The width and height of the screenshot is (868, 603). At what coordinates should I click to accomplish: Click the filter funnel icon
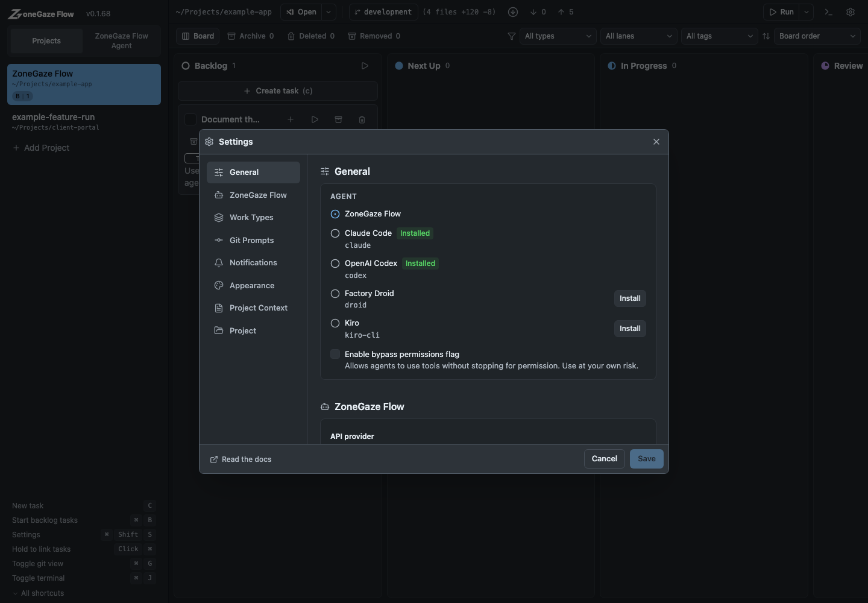click(x=512, y=36)
